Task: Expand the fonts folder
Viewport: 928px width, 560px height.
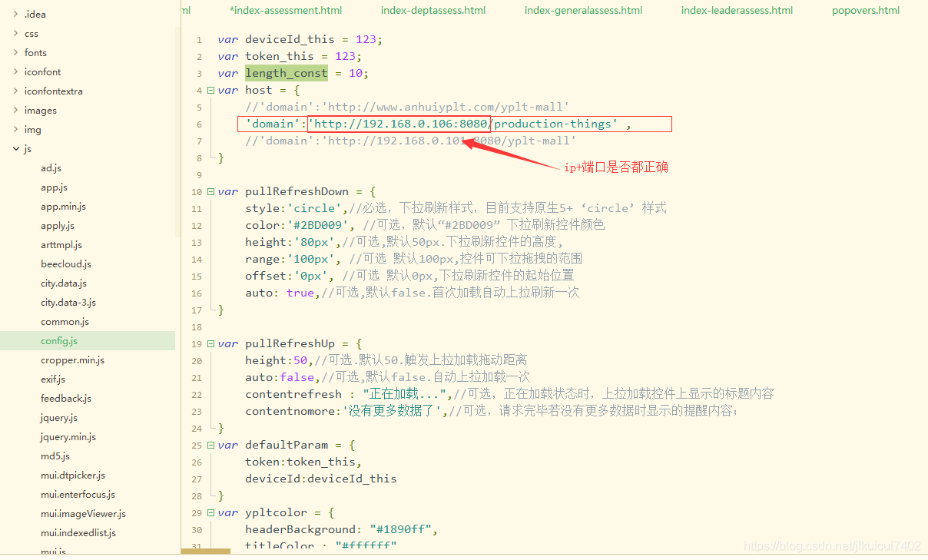Action: (x=16, y=53)
